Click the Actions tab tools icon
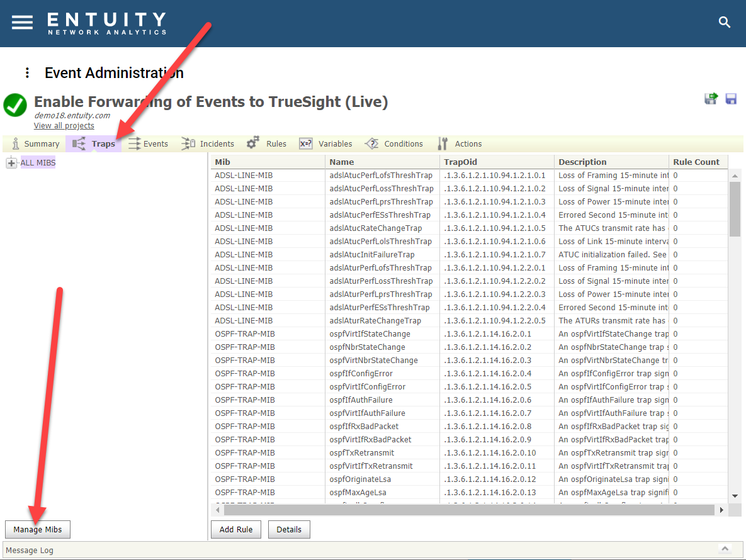746x560 pixels. (x=443, y=143)
